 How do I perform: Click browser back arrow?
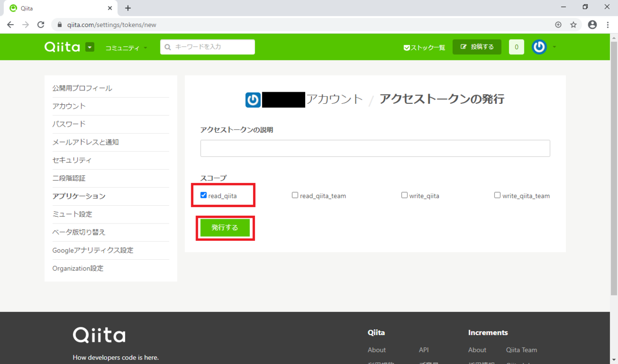click(x=11, y=25)
